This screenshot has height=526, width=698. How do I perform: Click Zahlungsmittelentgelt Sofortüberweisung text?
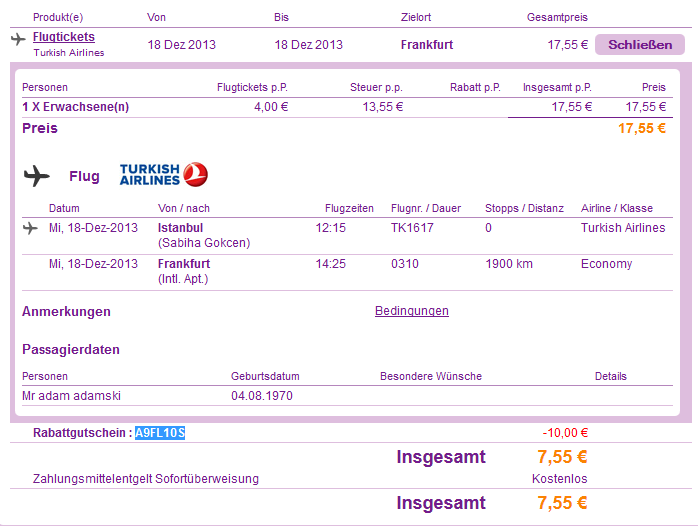coord(146,479)
